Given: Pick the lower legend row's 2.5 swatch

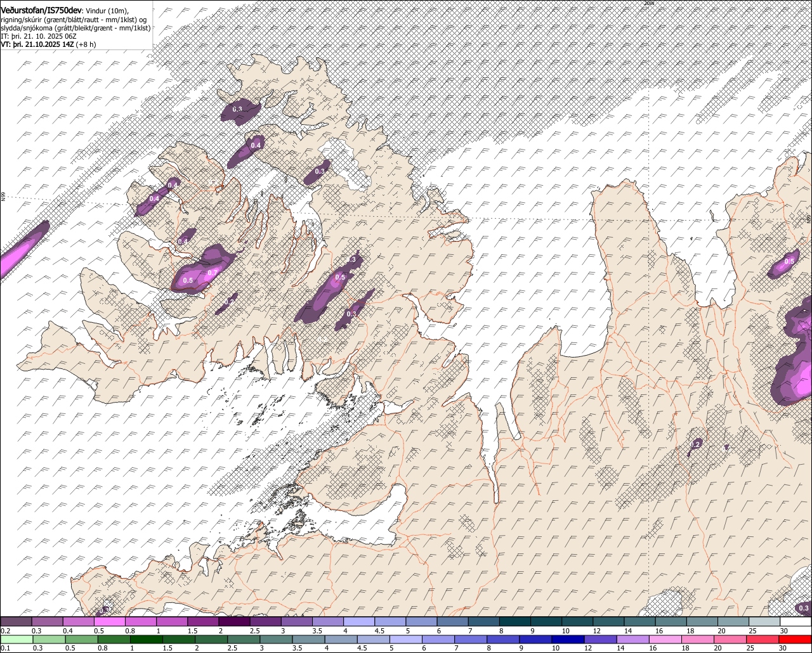Looking at the screenshot, I should [x=242, y=639].
